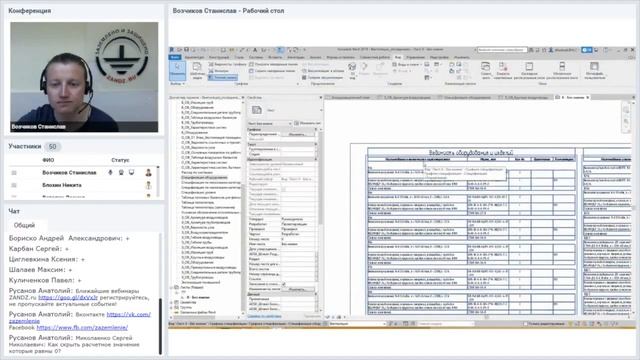This screenshot has width=640, height=360.
Task: Click Show Hidden Lines ribbon tool
Action: click(x=273, y=64)
